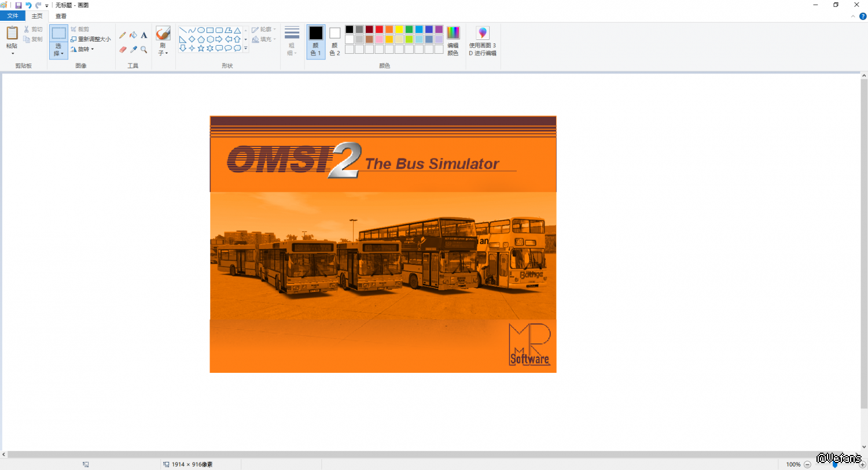This screenshot has width=868, height=470.
Task: Pick the Six-point star shape
Action: click(x=210, y=49)
